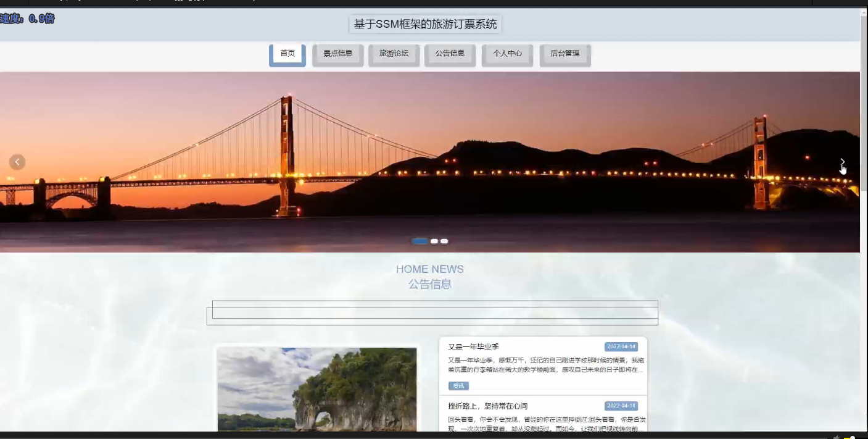Click the 公告信息 section heading
868x439 pixels.
[x=430, y=285]
